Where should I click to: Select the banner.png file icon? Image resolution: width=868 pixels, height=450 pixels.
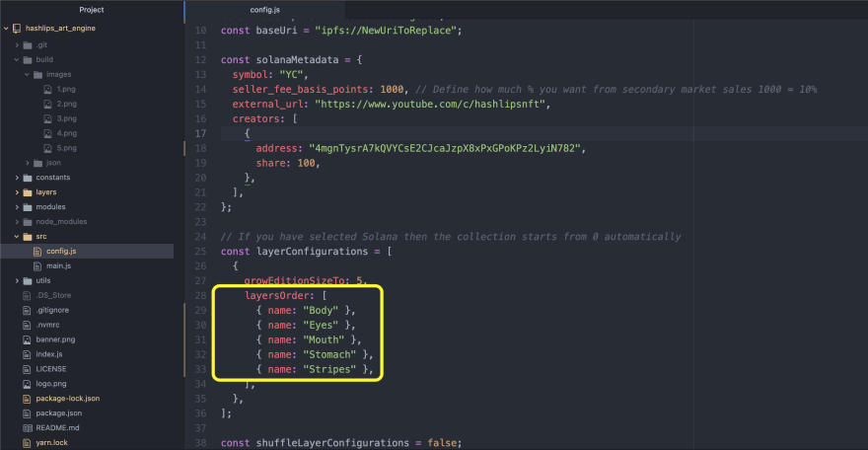tap(27, 339)
